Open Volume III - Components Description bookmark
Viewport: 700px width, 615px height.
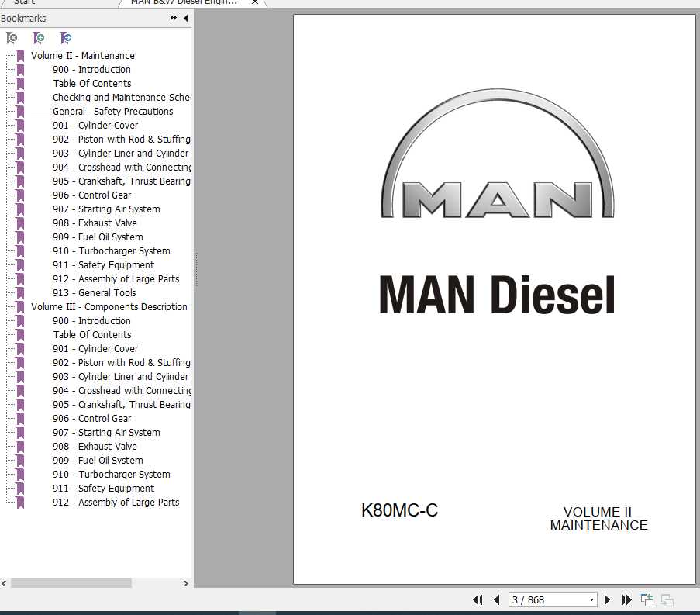(109, 307)
